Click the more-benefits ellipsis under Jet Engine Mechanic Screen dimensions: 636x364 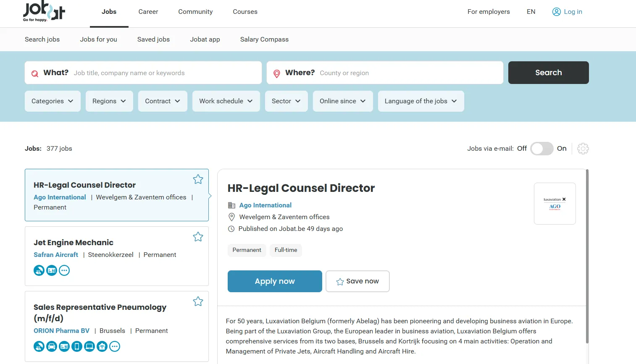(x=64, y=270)
